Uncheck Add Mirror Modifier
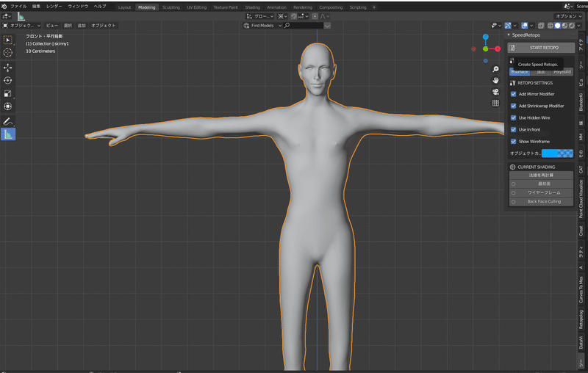The image size is (588, 373). coord(514,94)
